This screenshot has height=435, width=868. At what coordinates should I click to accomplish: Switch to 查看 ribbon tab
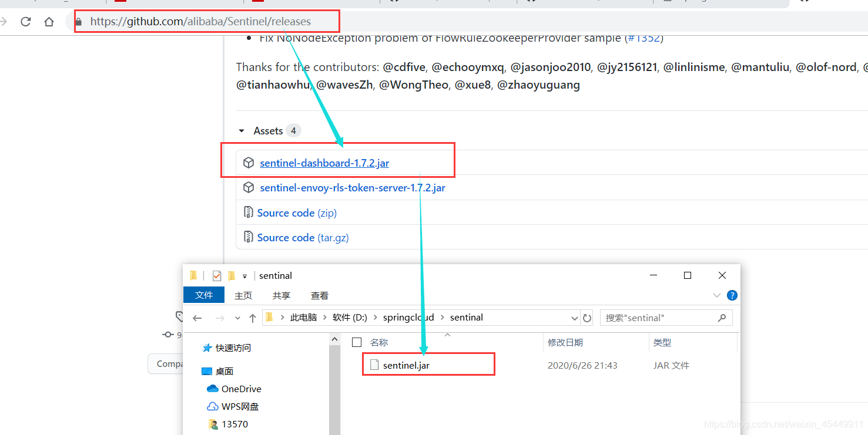320,295
